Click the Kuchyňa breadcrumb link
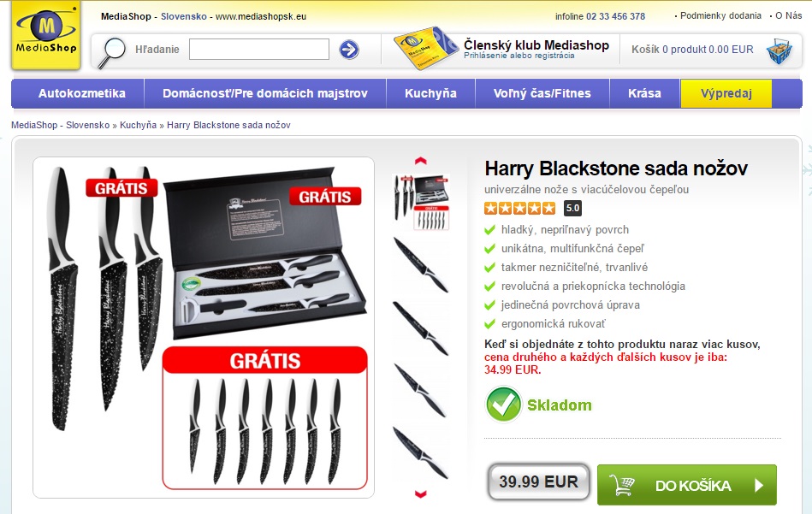The width and height of the screenshot is (812, 514). point(138,125)
